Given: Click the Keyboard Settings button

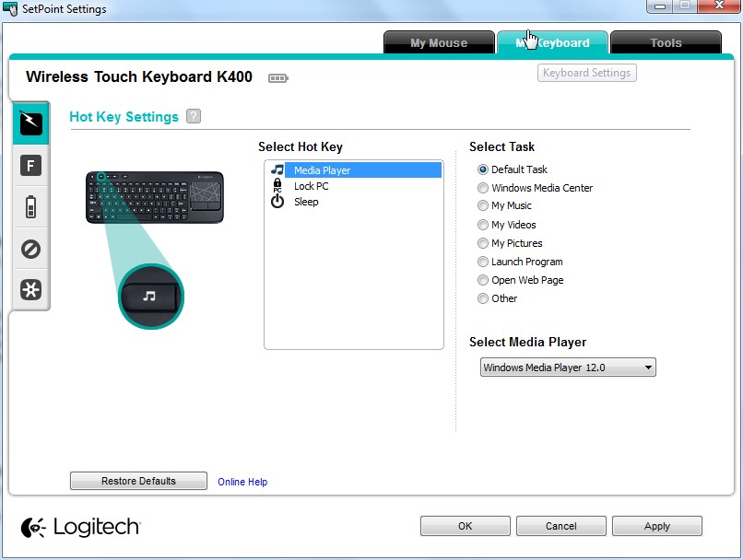Looking at the screenshot, I should (586, 73).
